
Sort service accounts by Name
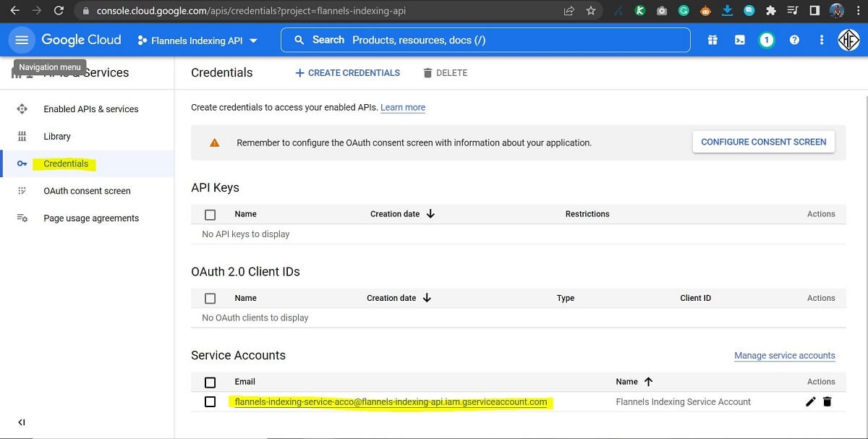click(634, 382)
